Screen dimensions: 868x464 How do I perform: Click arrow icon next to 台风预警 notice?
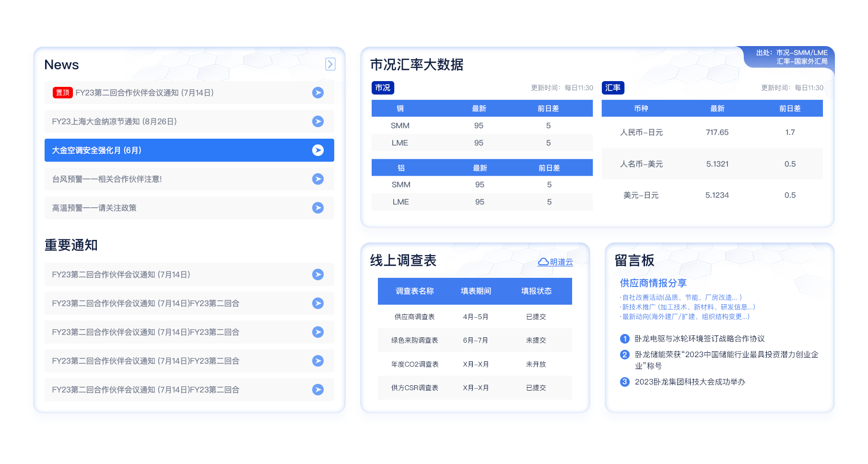coord(317,179)
